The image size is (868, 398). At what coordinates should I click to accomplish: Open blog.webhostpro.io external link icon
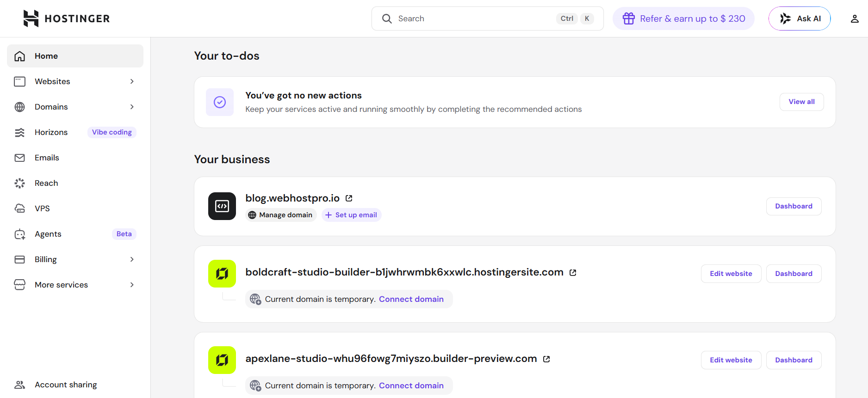click(x=349, y=198)
